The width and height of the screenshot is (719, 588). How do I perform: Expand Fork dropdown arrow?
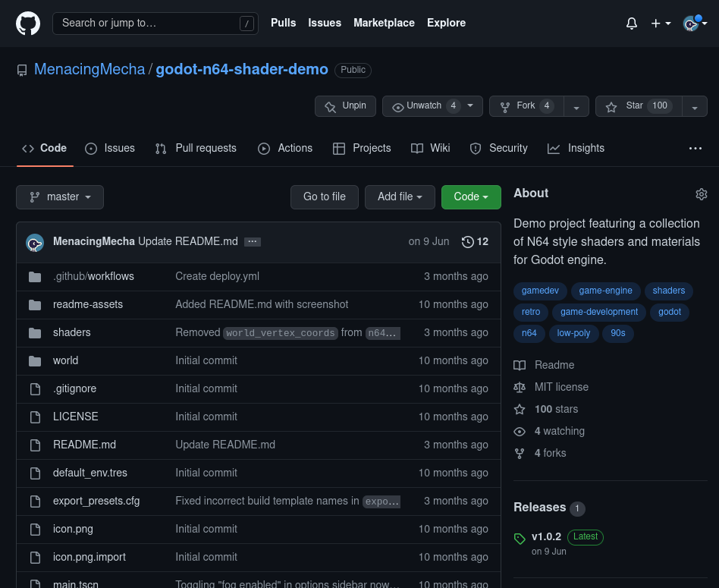576,106
